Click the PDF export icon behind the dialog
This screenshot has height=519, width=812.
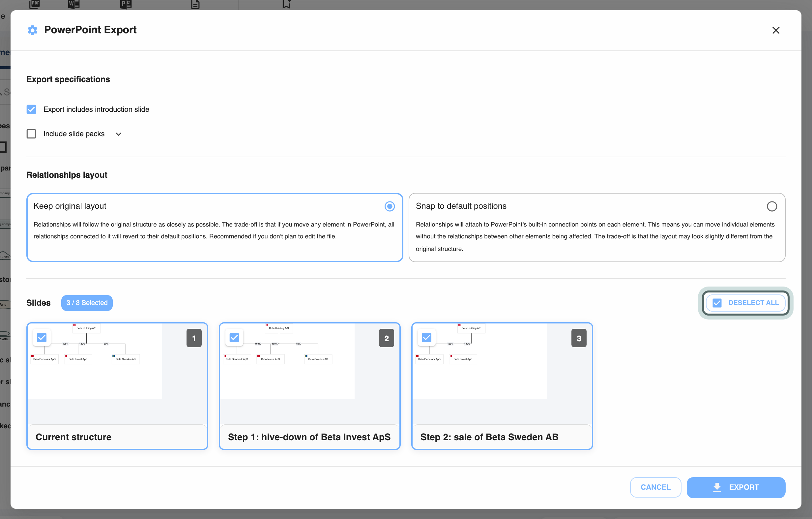[x=35, y=4]
